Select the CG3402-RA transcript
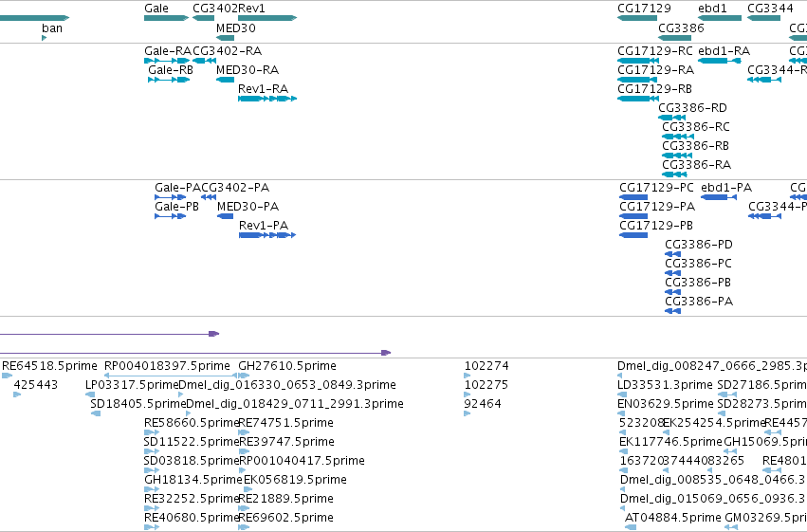 (x=204, y=61)
